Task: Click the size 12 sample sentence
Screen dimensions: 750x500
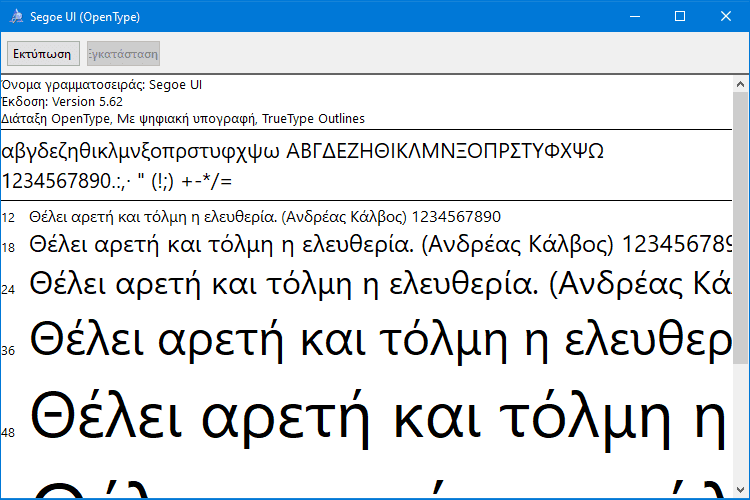Action: 265,217
